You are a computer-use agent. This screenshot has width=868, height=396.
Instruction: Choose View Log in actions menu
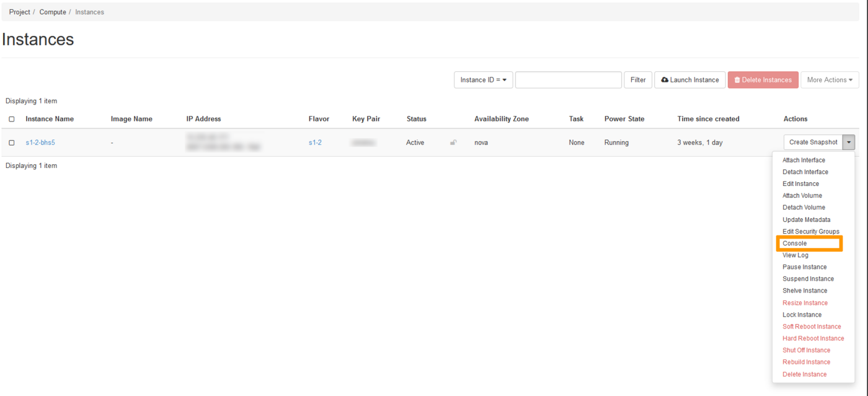tap(795, 255)
